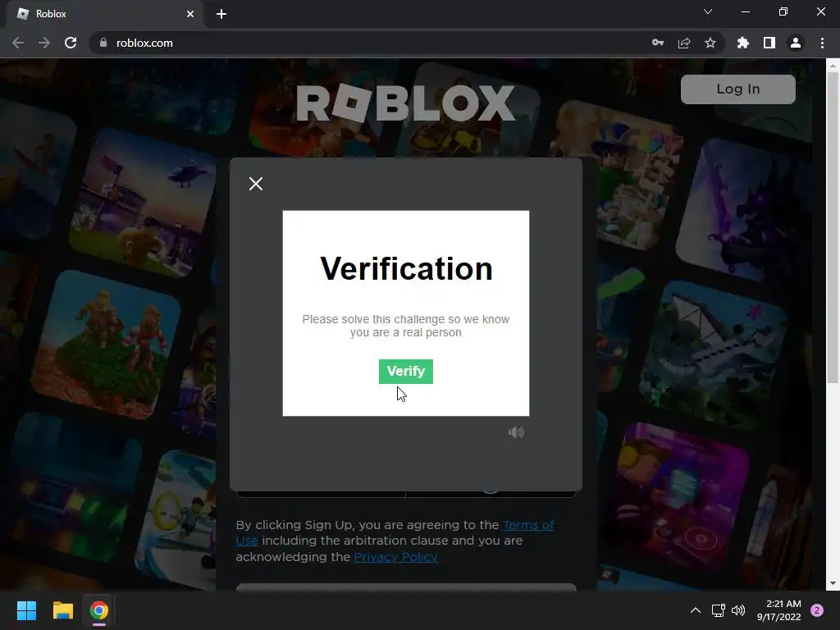Open network settings in system tray
The height and width of the screenshot is (630, 840).
click(x=718, y=610)
